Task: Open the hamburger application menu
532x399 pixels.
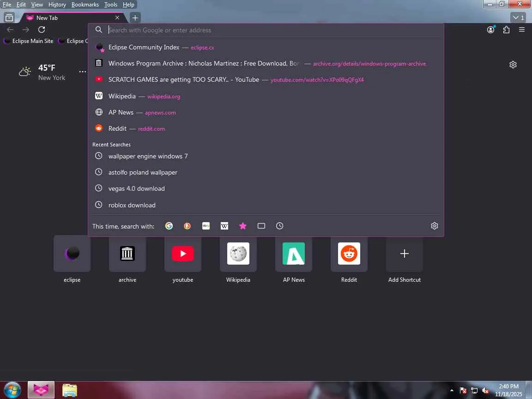Action: [522, 30]
